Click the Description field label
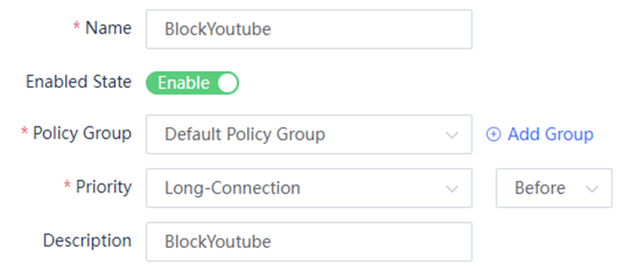 [x=87, y=240]
